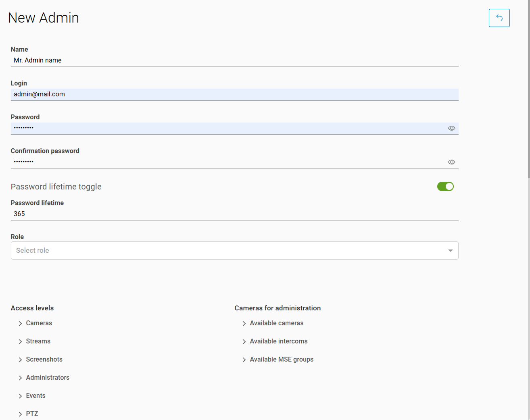530x420 pixels.
Task: Expand Available cameras list
Action: (x=244, y=323)
